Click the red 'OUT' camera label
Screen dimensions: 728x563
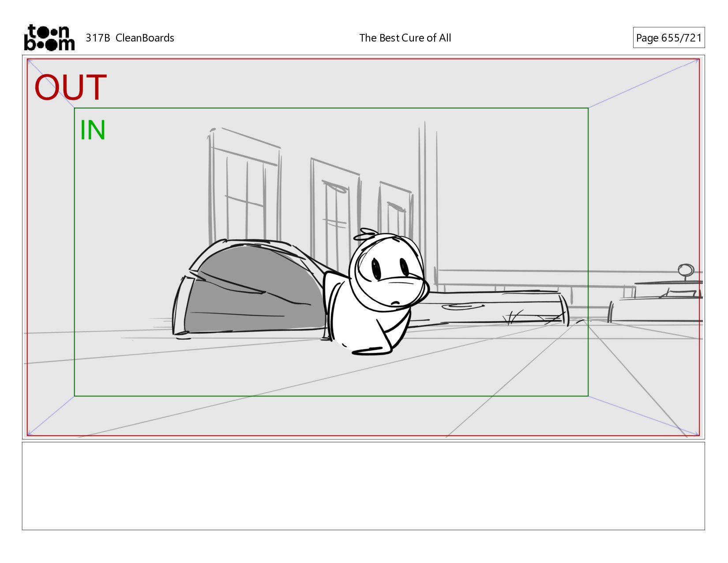71,87
